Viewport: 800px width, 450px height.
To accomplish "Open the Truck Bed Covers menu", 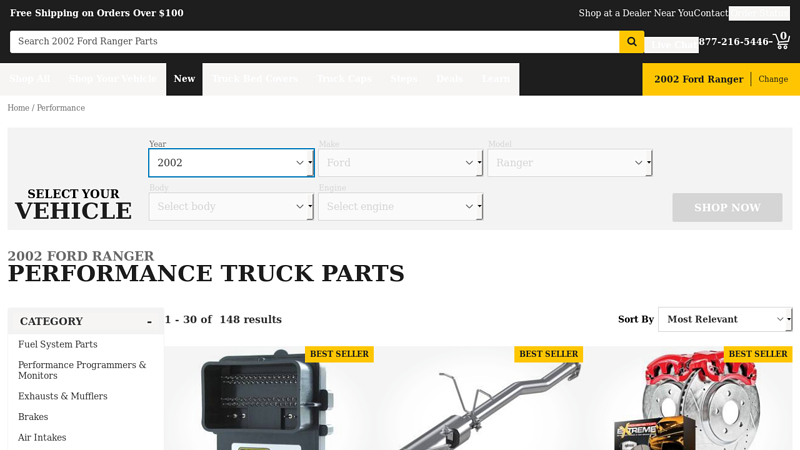I will (255, 79).
